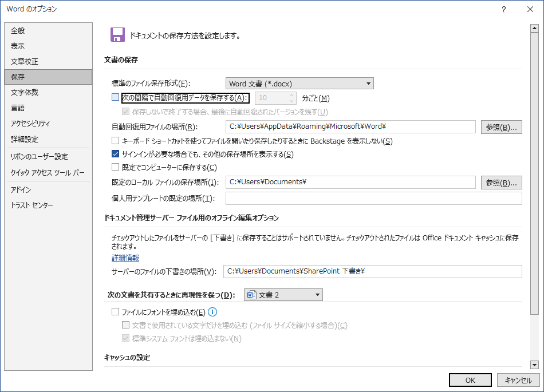Open クイック アクセス ツール バー category
This screenshot has height=392, width=544.
pyautogui.click(x=49, y=173)
